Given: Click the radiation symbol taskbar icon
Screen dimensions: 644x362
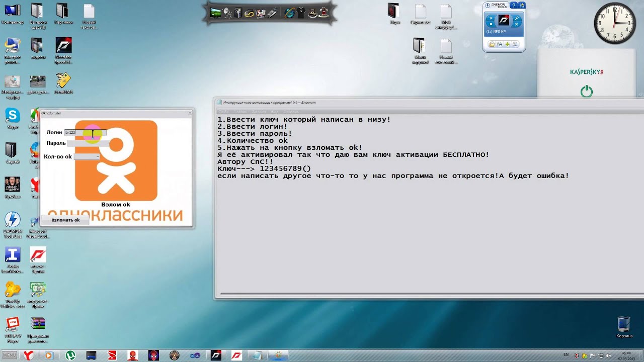Looking at the screenshot, I should (x=174, y=355).
